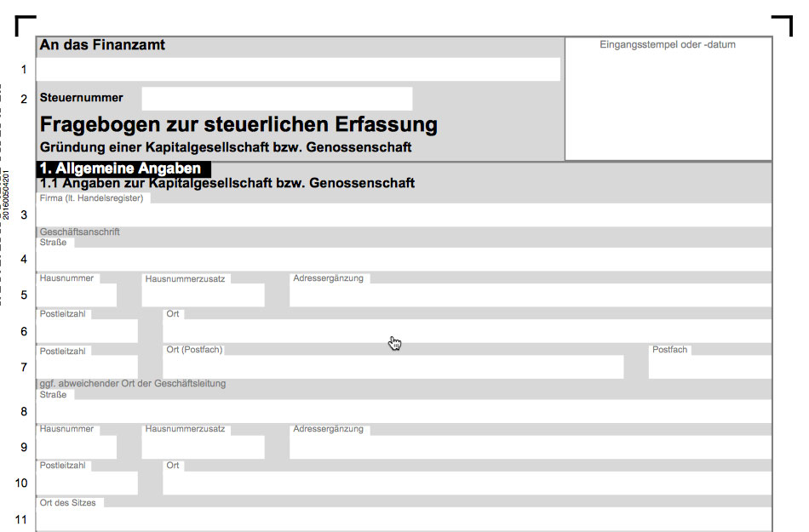Click the Eingangsstempel oder -datum box
809x532 pixels.
668,99
